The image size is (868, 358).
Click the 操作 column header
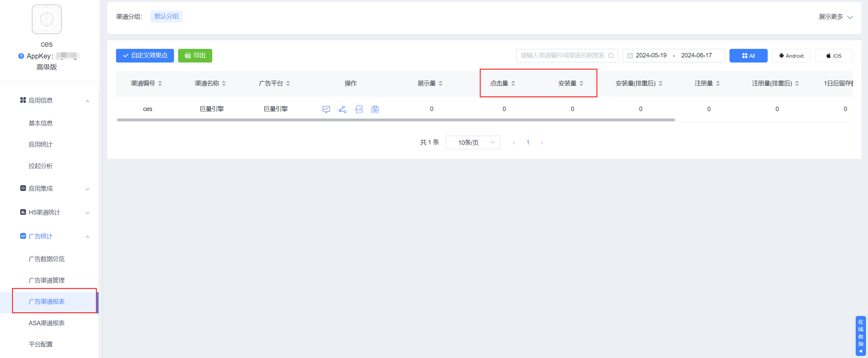(351, 83)
